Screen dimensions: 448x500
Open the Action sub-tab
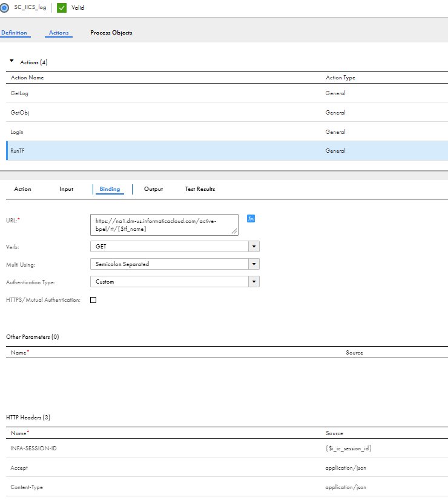tap(22, 188)
